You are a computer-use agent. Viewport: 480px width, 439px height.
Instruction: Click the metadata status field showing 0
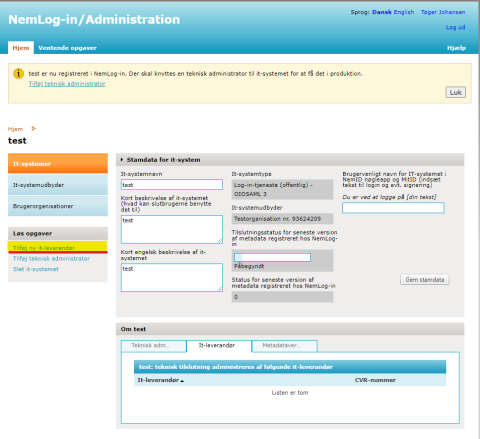click(x=282, y=297)
